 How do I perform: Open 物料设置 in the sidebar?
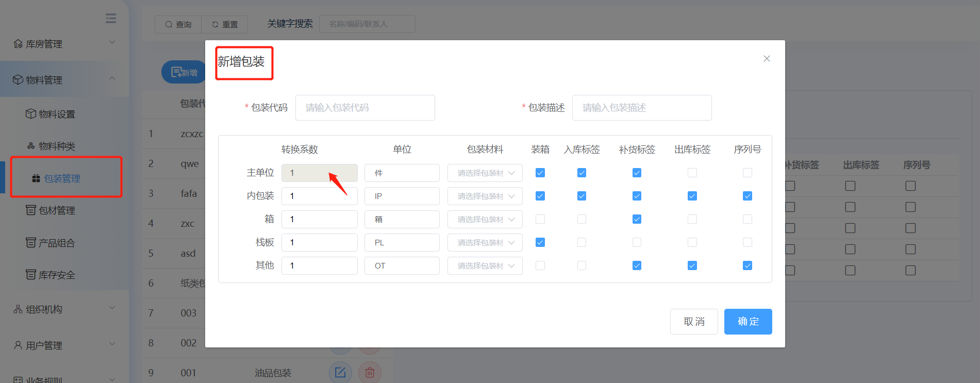click(57, 114)
